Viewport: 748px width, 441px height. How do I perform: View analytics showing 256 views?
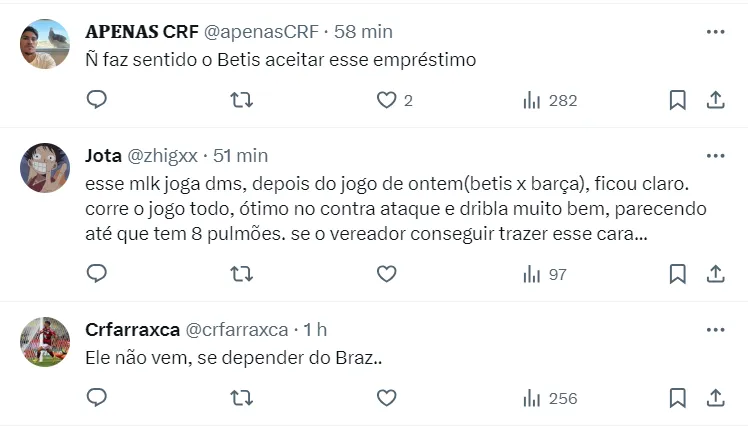pyautogui.click(x=550, y=398)
